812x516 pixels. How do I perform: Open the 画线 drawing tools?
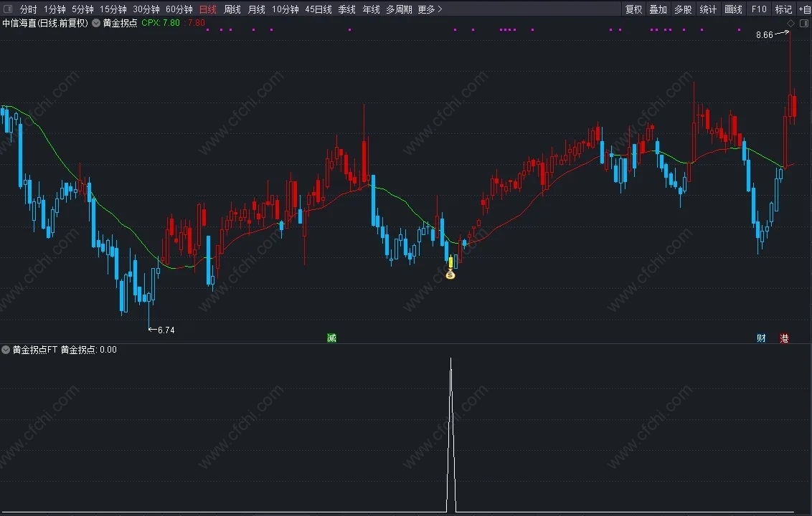pos(733,9)
